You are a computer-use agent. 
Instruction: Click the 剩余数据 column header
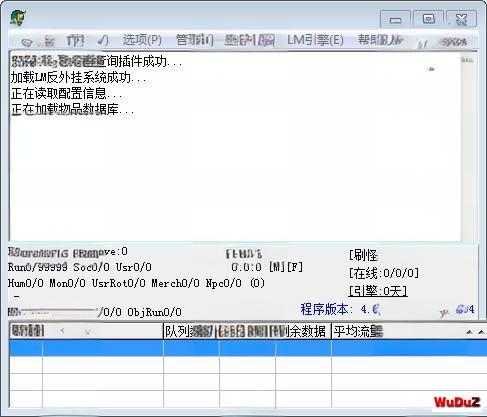(303, 331)
